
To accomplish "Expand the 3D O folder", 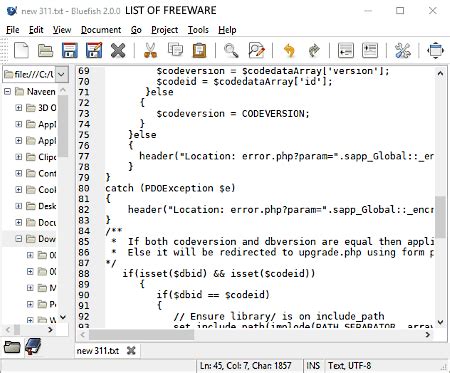I will click(19, 108).
